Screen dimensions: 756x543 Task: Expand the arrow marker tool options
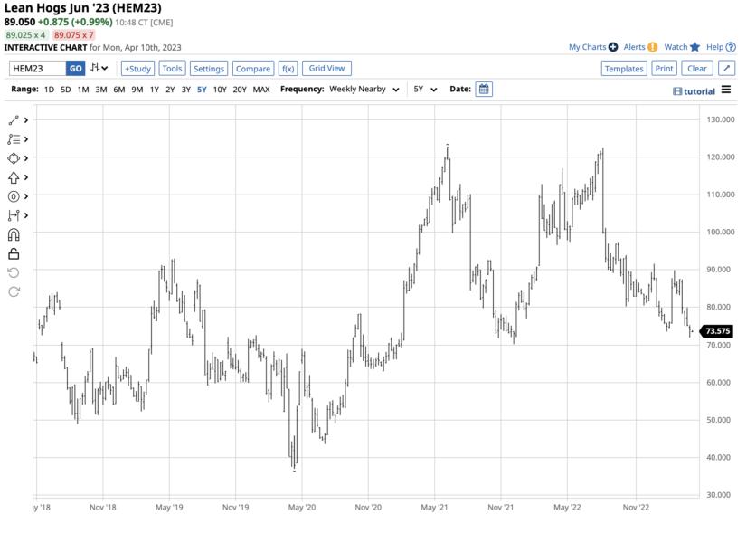[26, 177]
